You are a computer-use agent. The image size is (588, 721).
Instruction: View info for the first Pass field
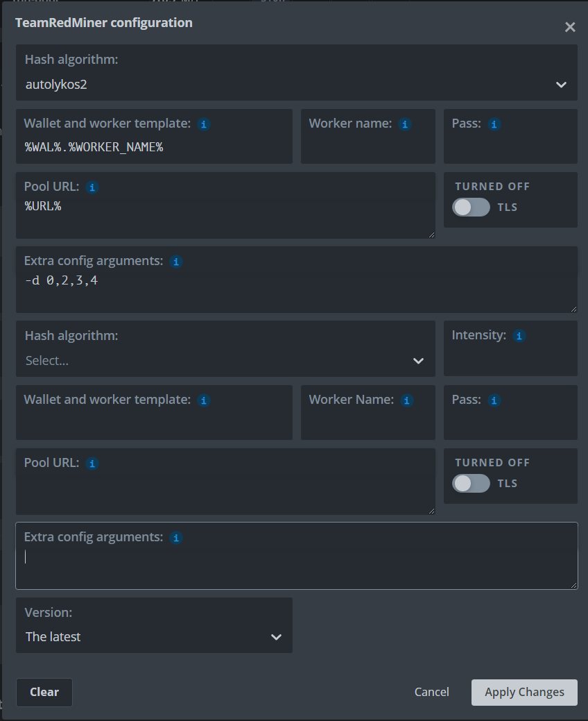[493, 124]
